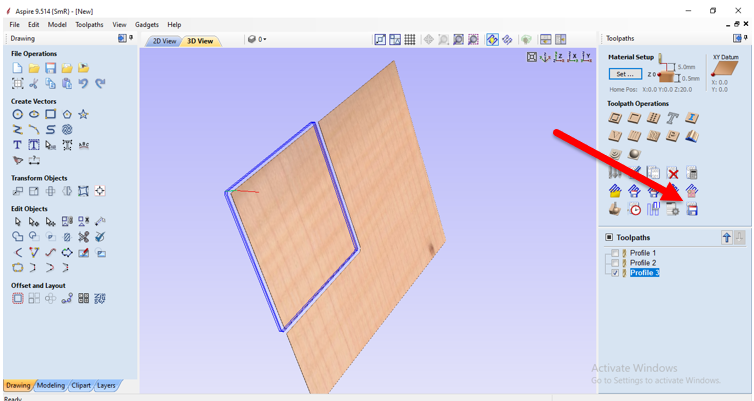
Task: Uncheck the Profile 3 toolpath checkbox
Action: coord(615,273)
